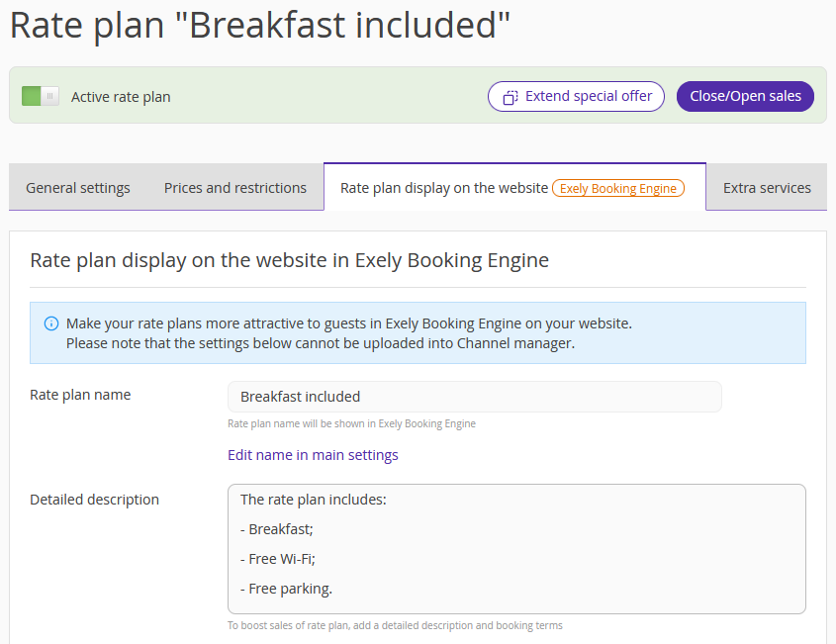This screenshot has height=644, width=836.
Task: Click the Detailed description field label
Action: (94, 500)
